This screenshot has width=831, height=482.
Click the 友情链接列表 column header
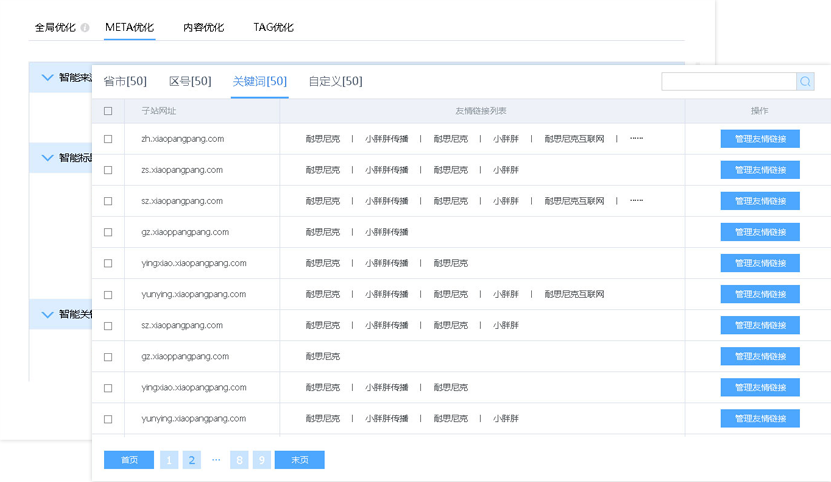coord(481,111)
